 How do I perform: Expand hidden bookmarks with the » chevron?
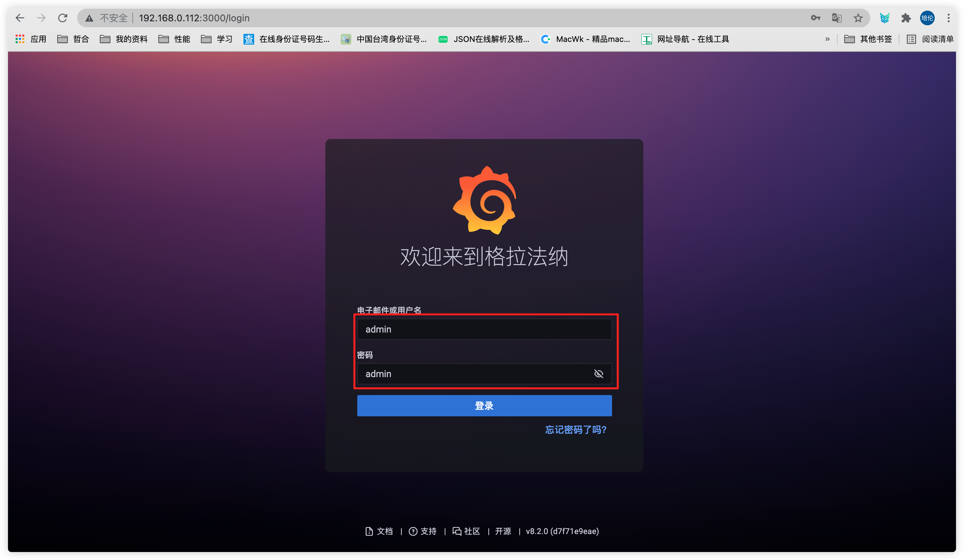(x=827, y=39)
